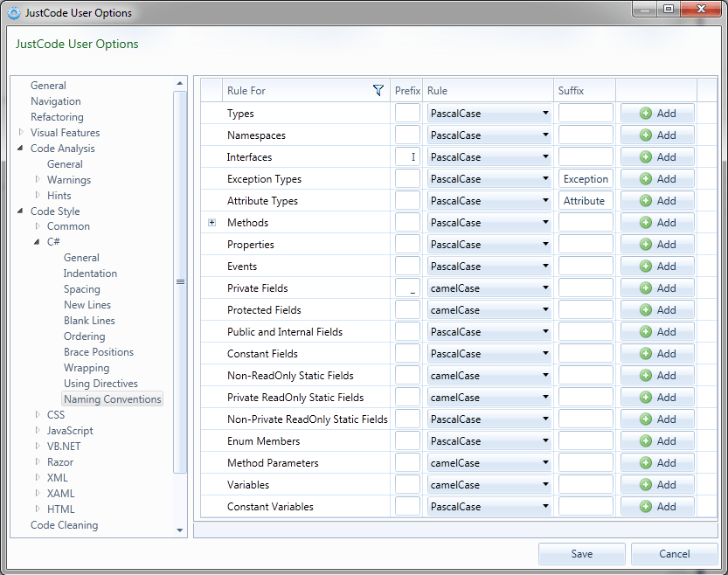Click the Properties suffix field
Image resolution: width=728 pixels, height=575 pixels.
(586, 244)
